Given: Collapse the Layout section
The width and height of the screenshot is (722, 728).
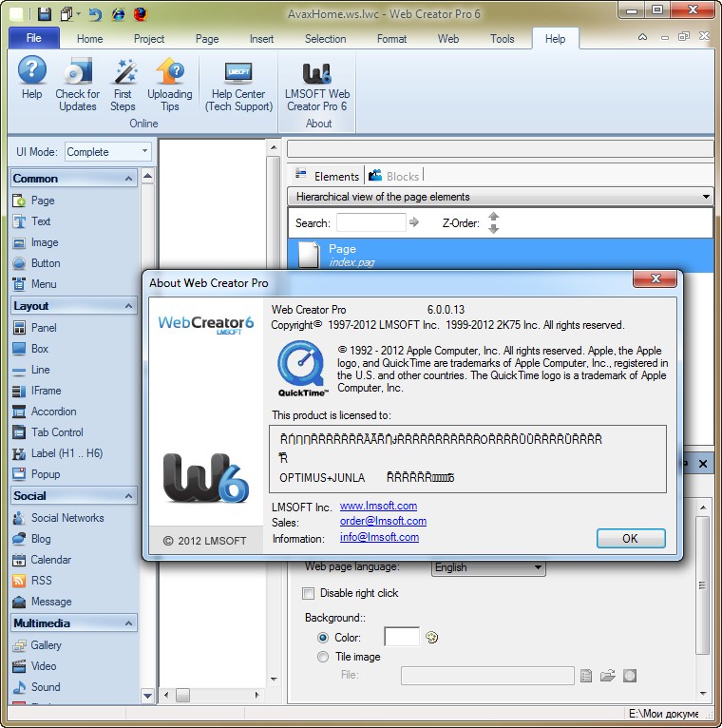Looking at the screenshot, I should click(x=128, y=305).
